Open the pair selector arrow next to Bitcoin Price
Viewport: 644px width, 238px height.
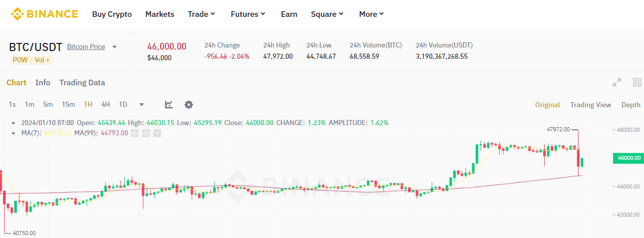point(115,47)
